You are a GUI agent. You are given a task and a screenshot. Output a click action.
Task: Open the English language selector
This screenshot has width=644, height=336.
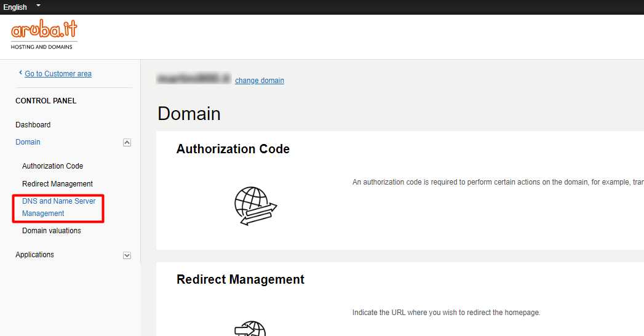pos(15,7)
